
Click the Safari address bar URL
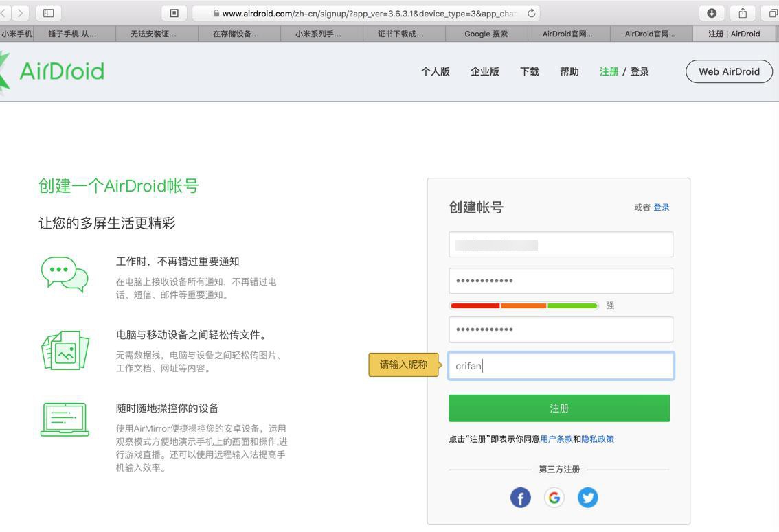[365, 14]
